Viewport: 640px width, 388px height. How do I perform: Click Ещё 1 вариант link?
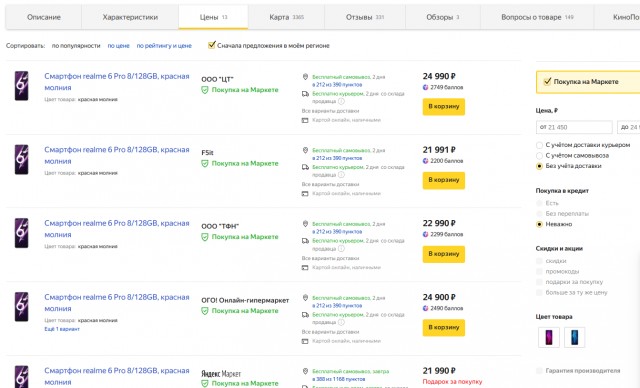point(62,329)
